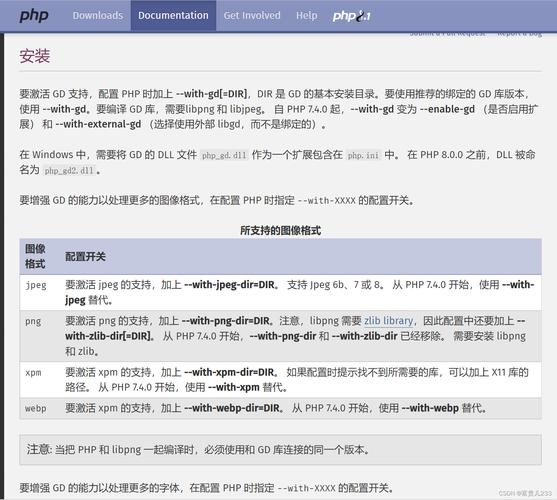
Task: Click the --with-webp replacement option text
Action: click(x=430, y=408)
